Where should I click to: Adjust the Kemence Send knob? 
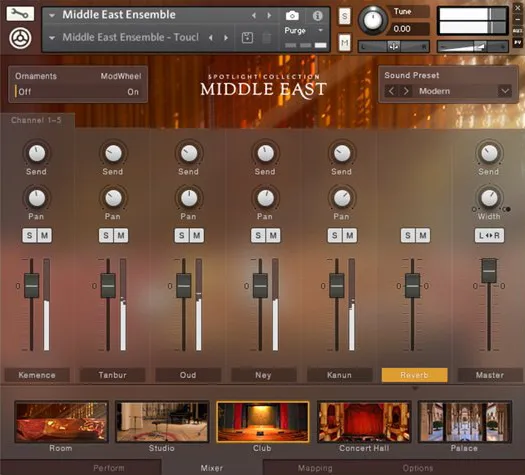(36, 153)
